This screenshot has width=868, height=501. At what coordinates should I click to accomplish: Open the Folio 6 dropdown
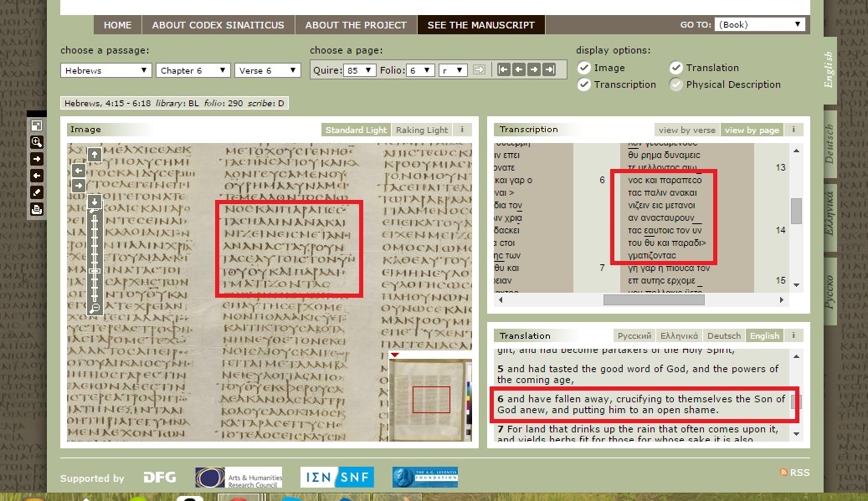(x=420, y=70)
